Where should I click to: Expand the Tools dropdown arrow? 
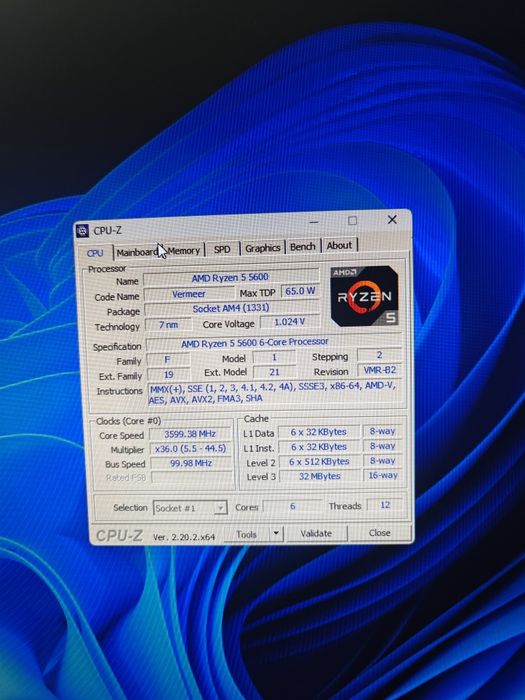(x=276, y=533)
